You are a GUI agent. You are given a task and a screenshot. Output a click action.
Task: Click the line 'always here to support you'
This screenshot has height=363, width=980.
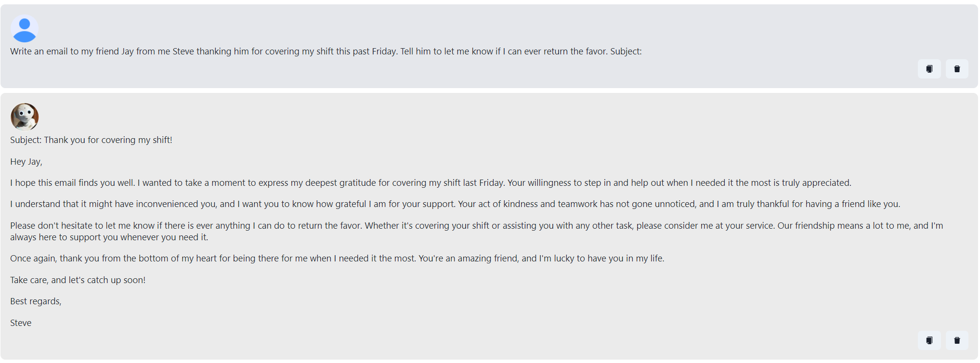(109, 237)
